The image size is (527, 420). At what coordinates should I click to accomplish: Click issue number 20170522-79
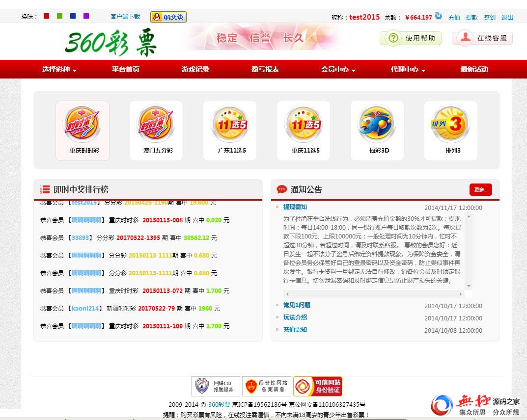coord(156,308)
